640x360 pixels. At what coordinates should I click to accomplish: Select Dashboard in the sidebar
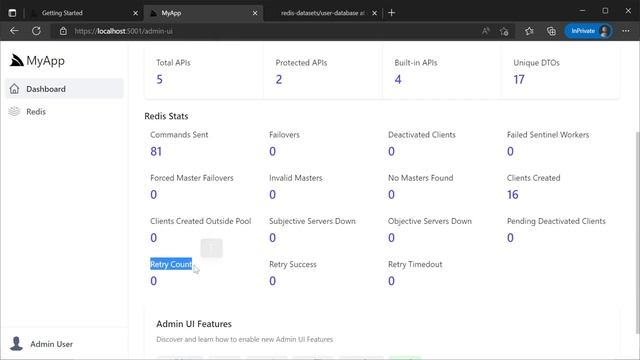(64, 89)
